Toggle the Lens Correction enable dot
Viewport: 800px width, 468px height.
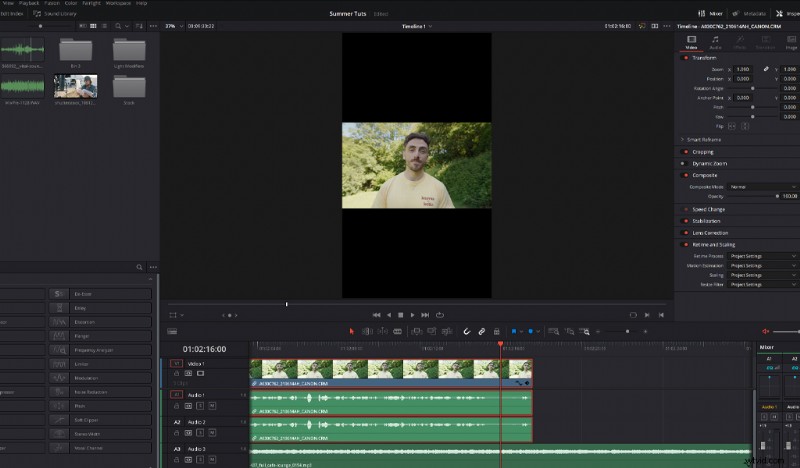[x=685, y=233]
